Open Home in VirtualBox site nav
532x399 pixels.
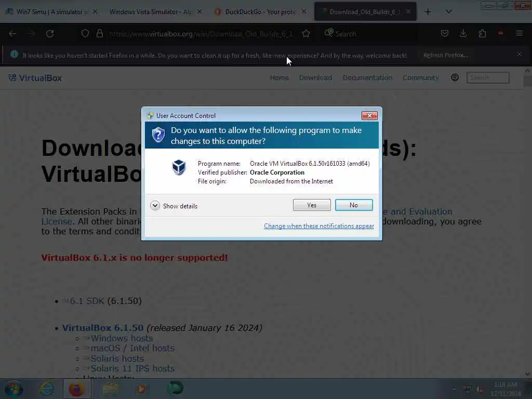tap(279, 78)
